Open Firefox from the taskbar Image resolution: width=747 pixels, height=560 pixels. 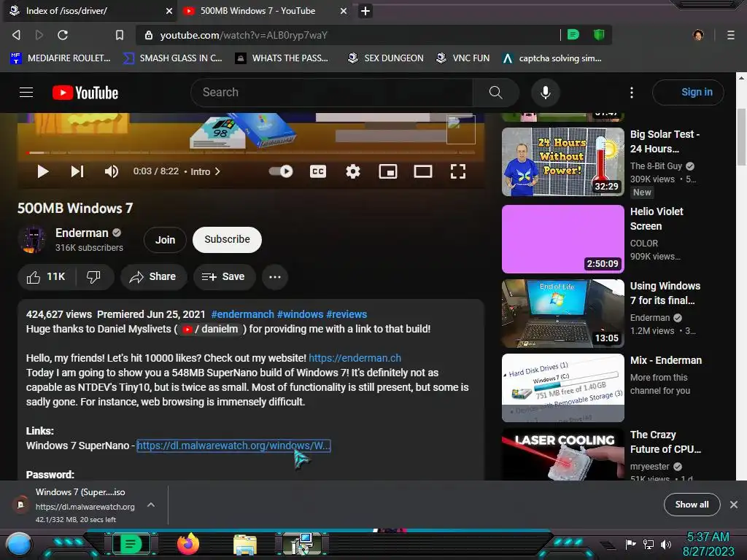point(187,544)
